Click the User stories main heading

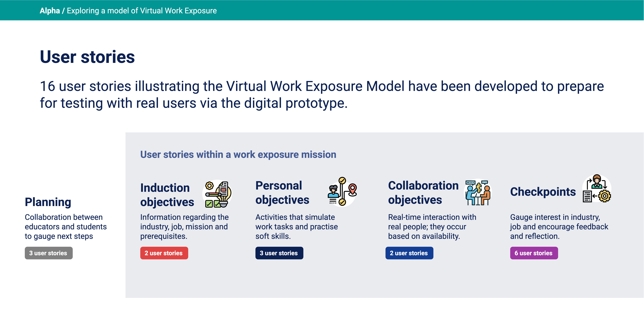click(87, 57)
